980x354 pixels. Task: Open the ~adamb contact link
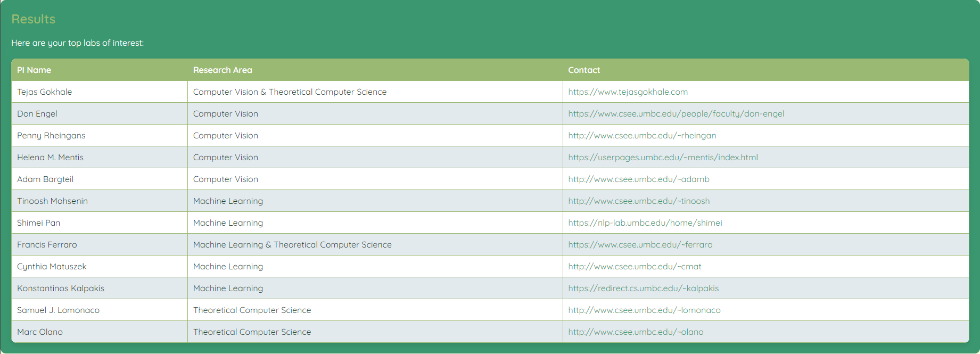639,179
